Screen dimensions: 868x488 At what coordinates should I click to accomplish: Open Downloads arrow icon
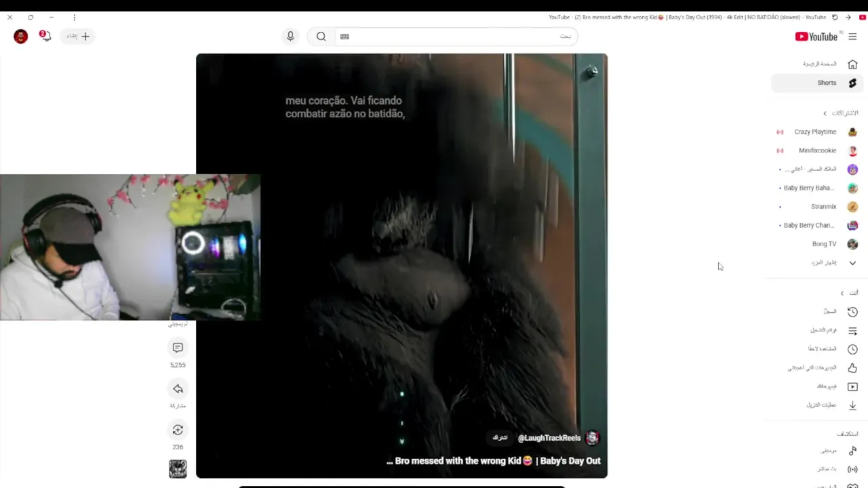click(x=852, y=405)
